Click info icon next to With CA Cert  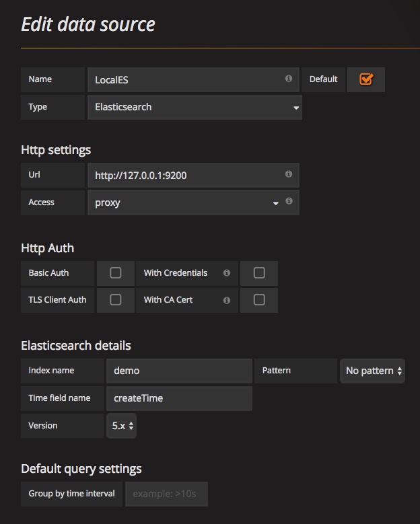(x=227, y=300)
